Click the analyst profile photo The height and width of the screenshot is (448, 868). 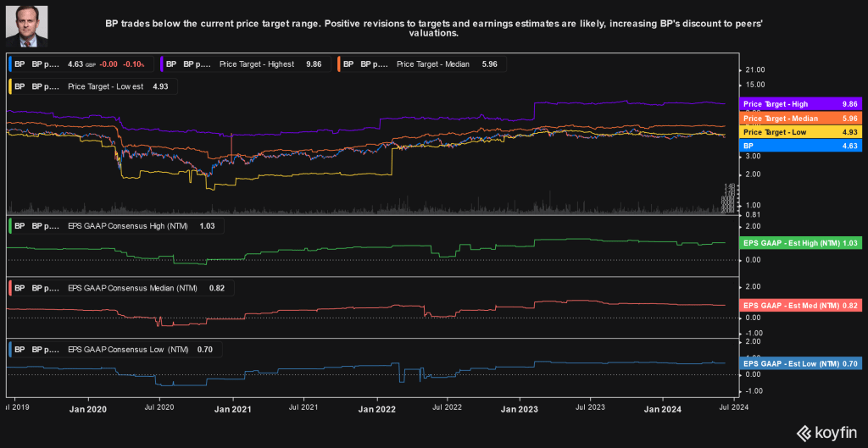pos(28,26)
